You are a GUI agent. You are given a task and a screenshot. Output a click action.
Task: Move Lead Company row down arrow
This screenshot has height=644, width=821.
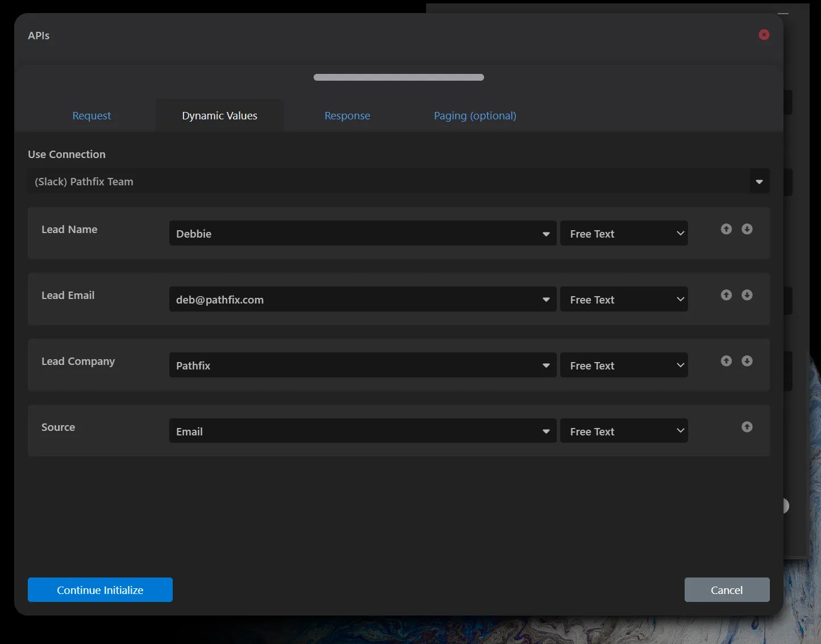[x=747, y=361]
